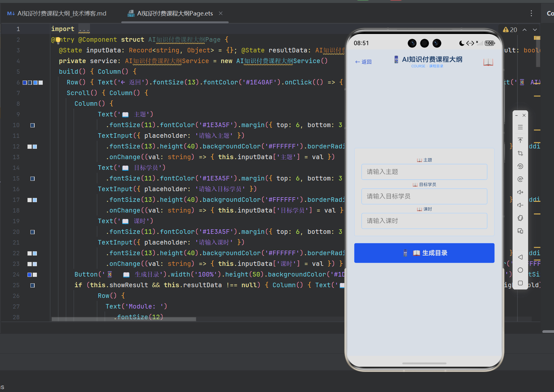This screenshot has width=554, height=392.
Task: Click the warning triangle showing 20 problems
Action: click(x=506, y=30)
